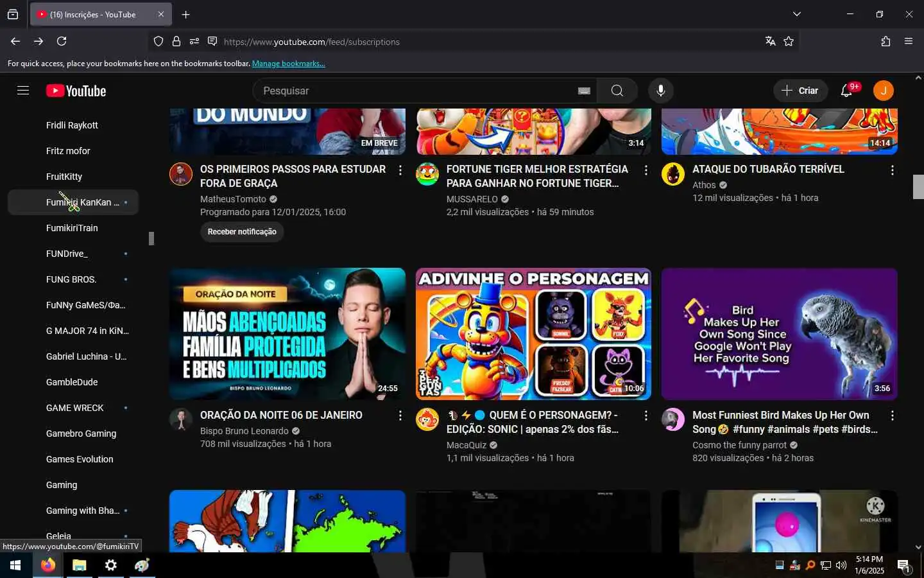Start voice search with microphone icon
This screenshot has height=578, width=924.
660,91
